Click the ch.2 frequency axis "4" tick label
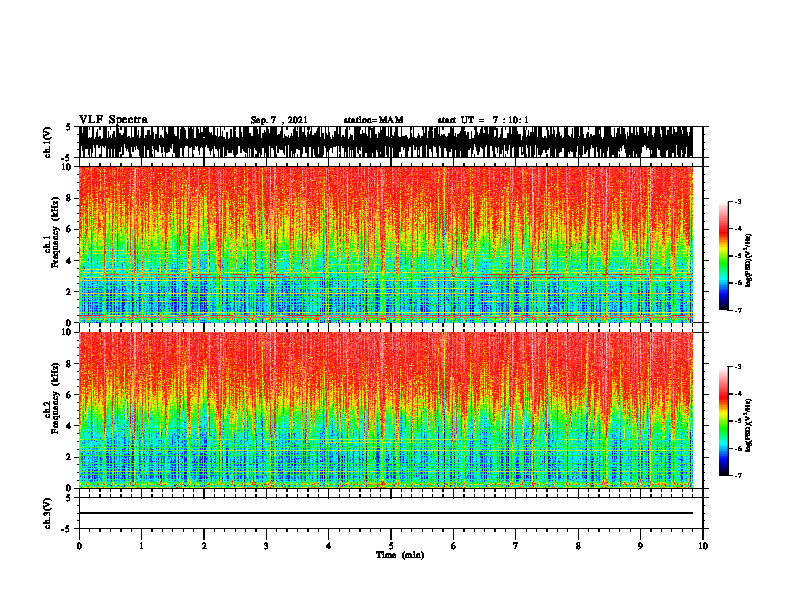This screenshot has width=792, height=612. pos(70,426)
